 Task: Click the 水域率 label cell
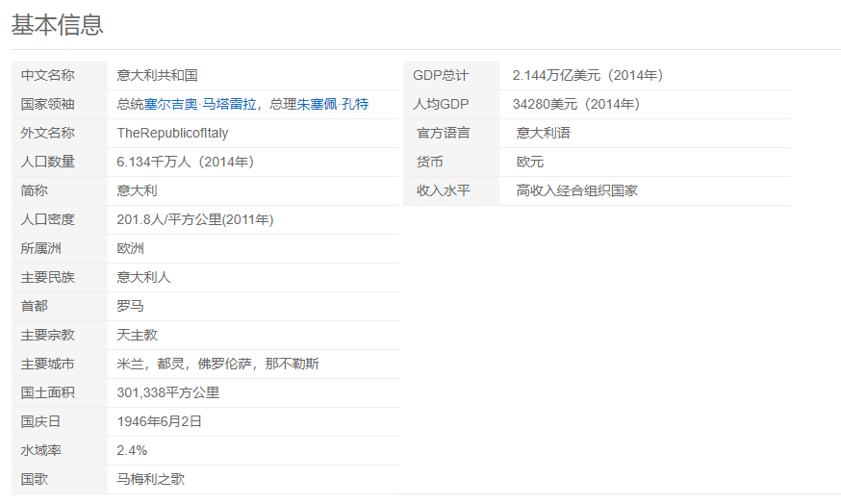tap(60, 451)
